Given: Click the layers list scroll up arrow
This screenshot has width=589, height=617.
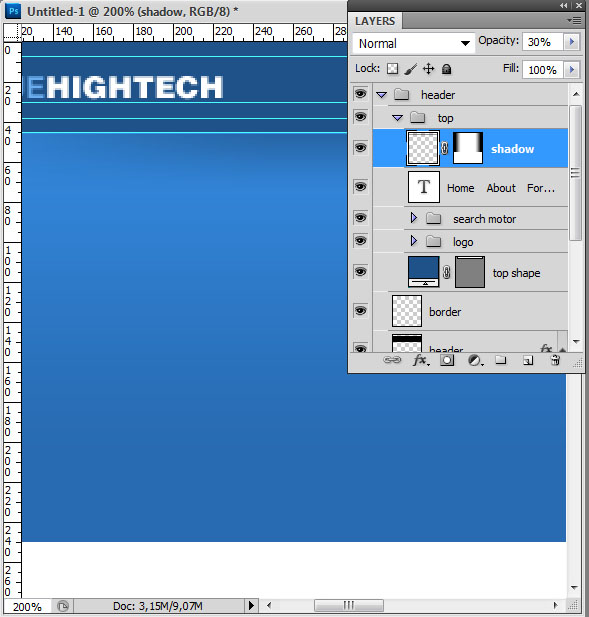Looking at the screenshot, I should [576, 94].
